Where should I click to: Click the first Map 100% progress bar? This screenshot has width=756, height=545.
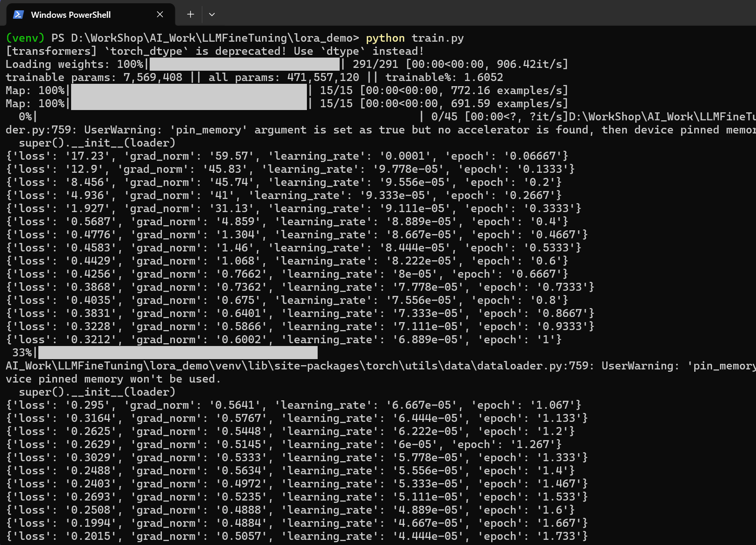[x=189, y=90]
